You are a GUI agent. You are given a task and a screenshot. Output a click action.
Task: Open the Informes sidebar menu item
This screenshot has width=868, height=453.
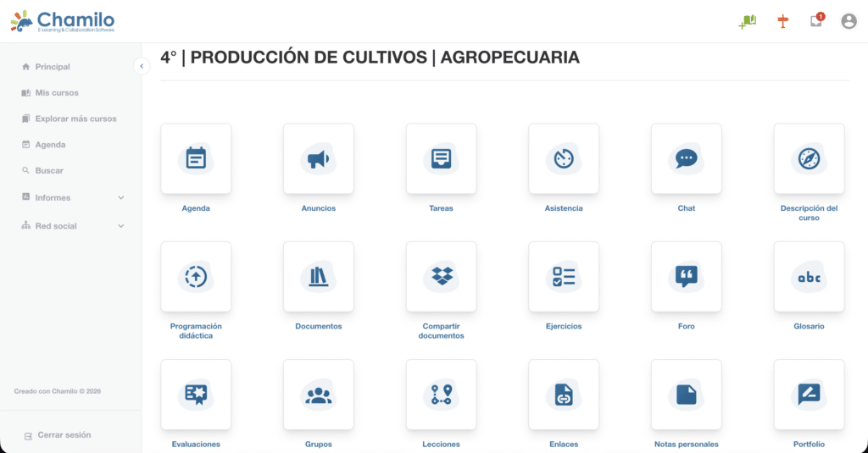(71, 197)
